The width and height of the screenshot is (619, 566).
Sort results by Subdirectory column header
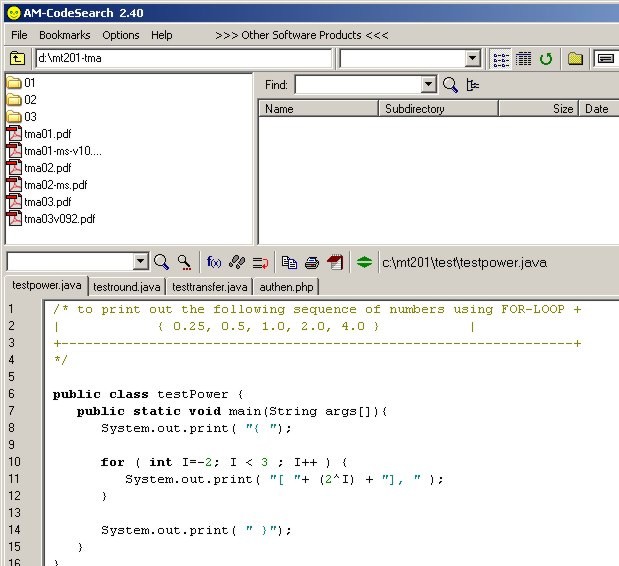click(438, 109)
